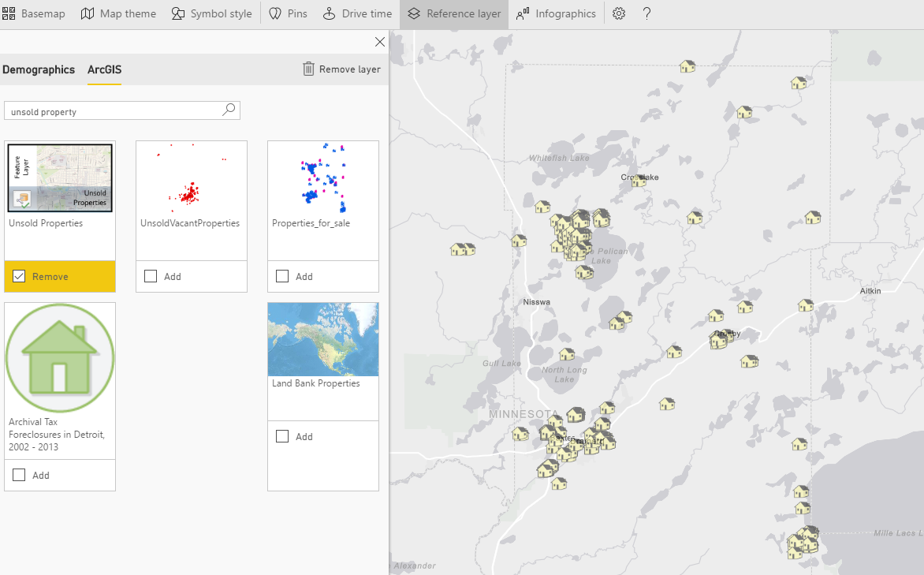Click the Remove layer button
This screenshot has height=575, width=924.
coord(342,69)
